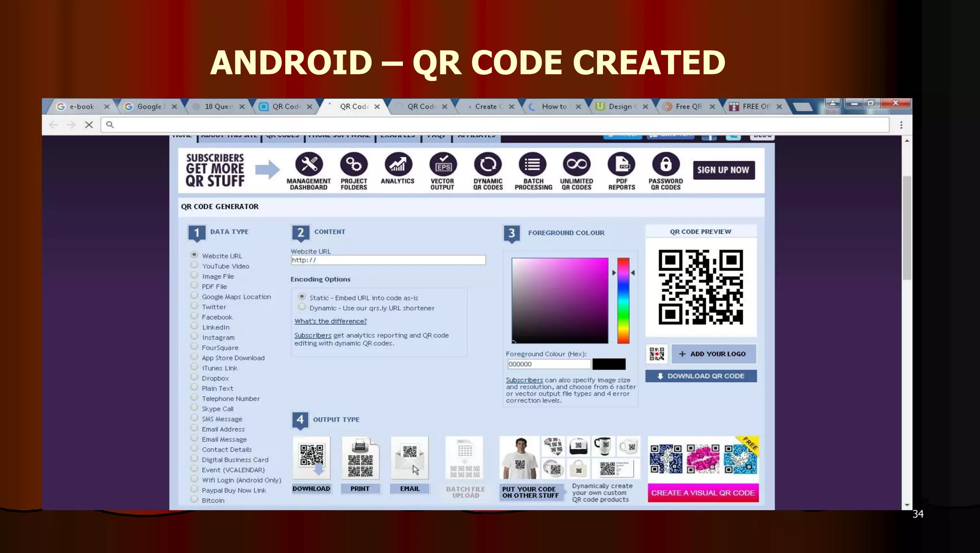Open the Management Dashboard icon
The height and width of the screenshot is (553, 980).
pyautogui.click(x=309, y=164)
